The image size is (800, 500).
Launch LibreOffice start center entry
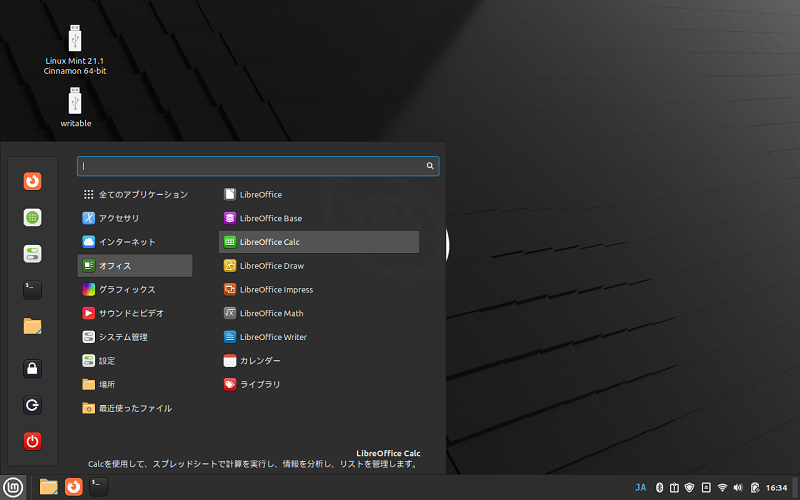coord(319,194)
